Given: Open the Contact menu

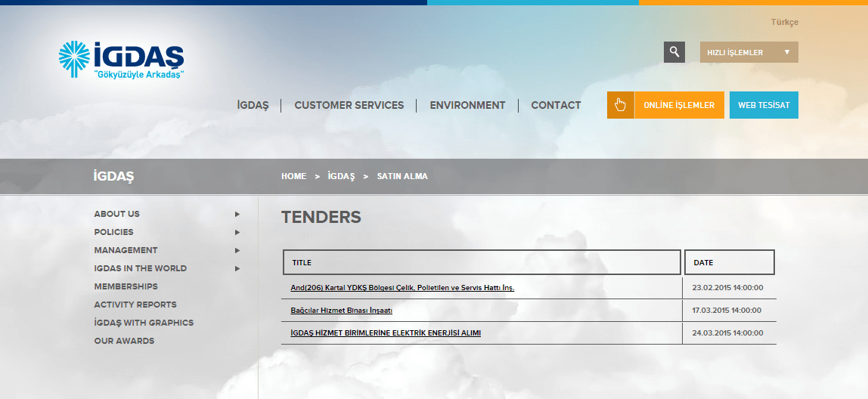Looking at the screenshot, I should (556, 105).
